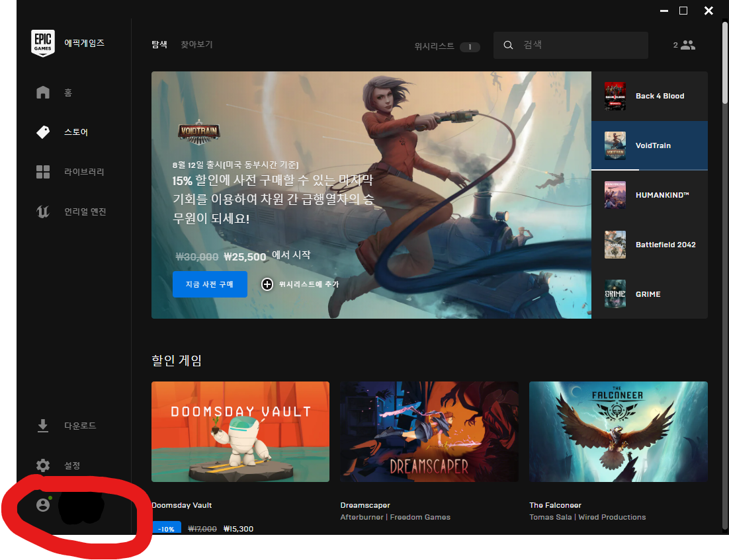Image resolution: width=729 pixels, height=560 pixels.
Task: Click the plus icon to add to wishlist
Action: click(x=267, y=284)
